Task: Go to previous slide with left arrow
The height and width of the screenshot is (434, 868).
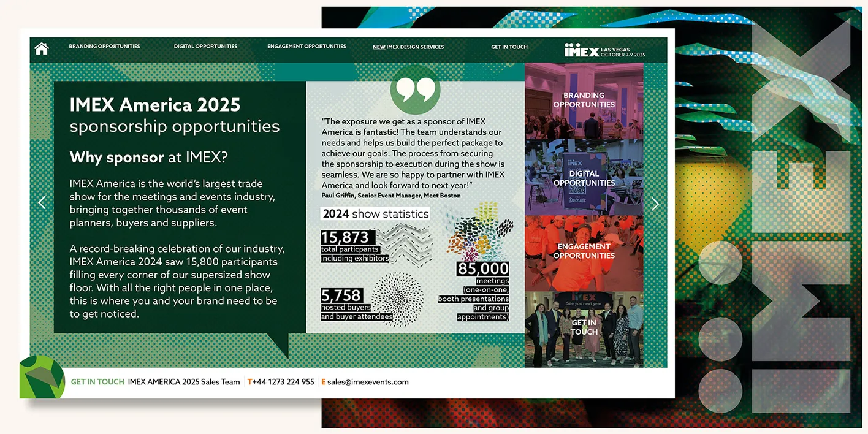Action: (42, 203)
